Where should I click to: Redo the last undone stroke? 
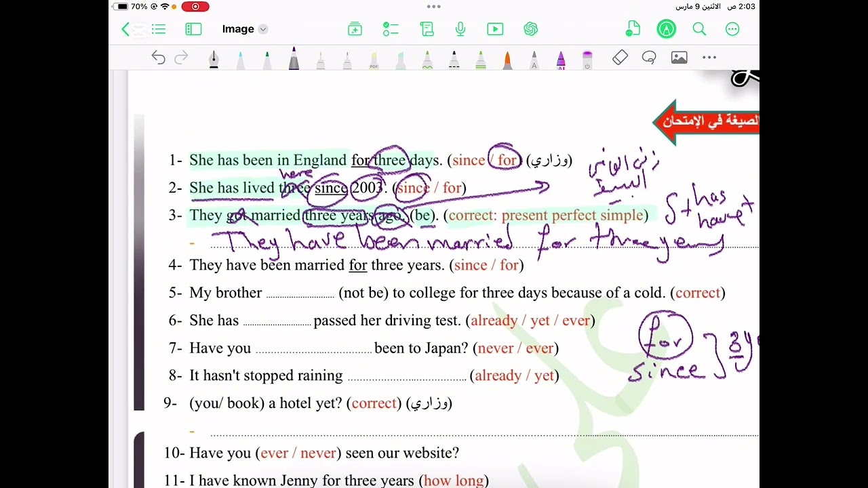coord(181,58)
